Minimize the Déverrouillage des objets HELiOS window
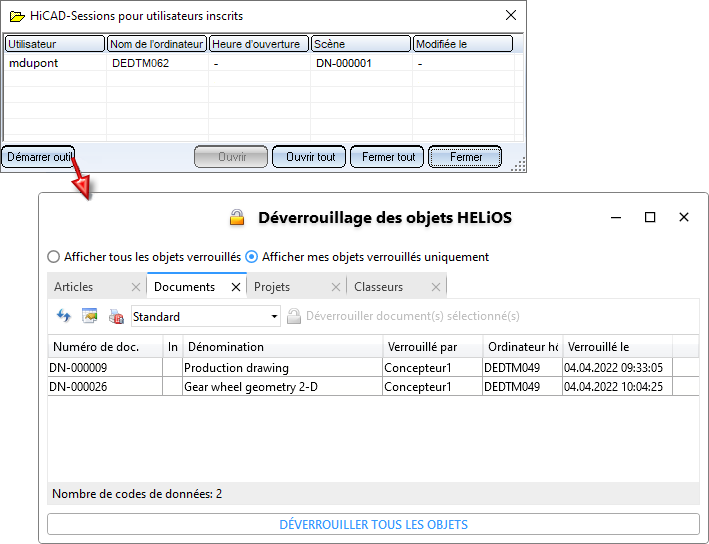 pyautogui.click(x=616, y=218)
